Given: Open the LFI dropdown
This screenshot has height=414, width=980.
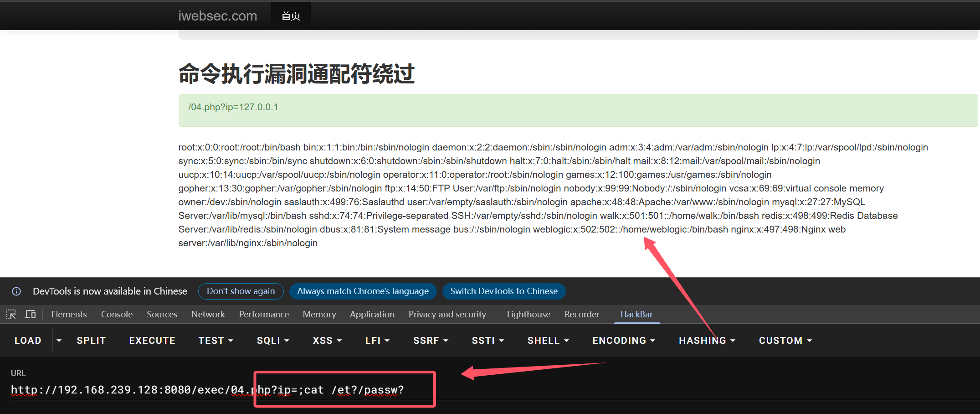Looking at the screenshot, I should (376, 340).
